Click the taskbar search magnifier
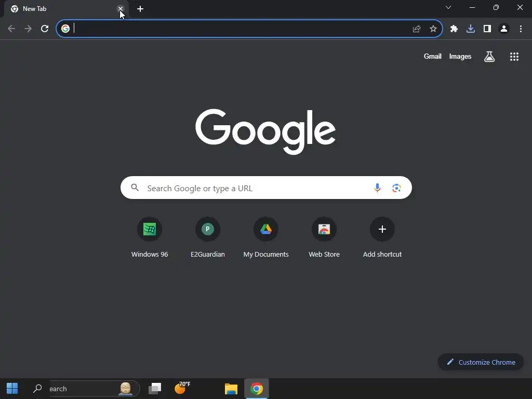This screenshot has height=399, width=532. pyautogui.click(x=37, y=389)
